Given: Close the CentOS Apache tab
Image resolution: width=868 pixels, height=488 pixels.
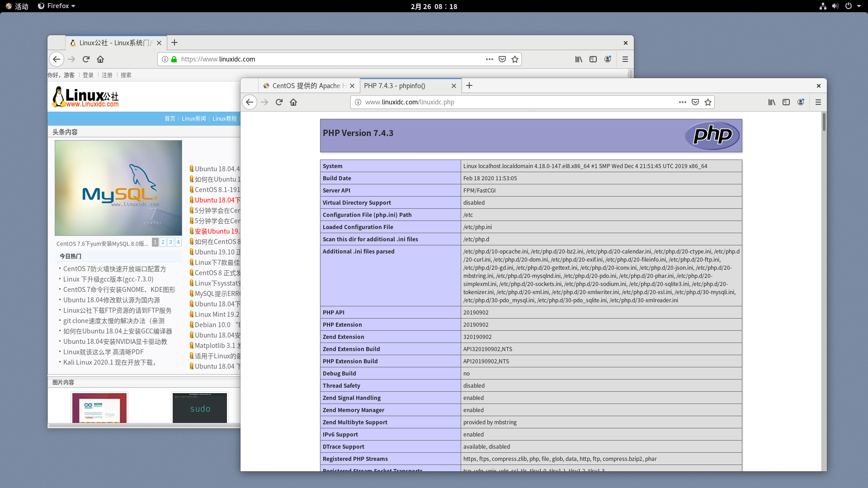Looking at the screenshot, I should [x=352, y=86].
